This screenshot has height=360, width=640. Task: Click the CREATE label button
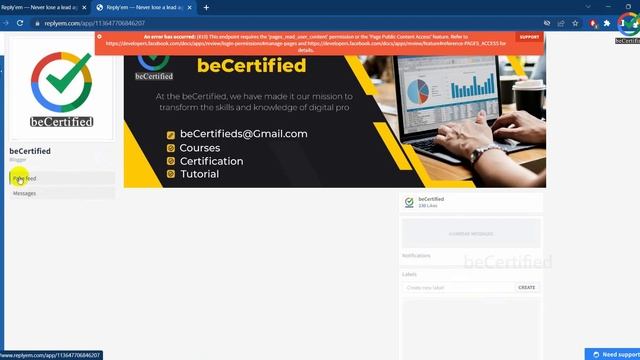(527, 288)
